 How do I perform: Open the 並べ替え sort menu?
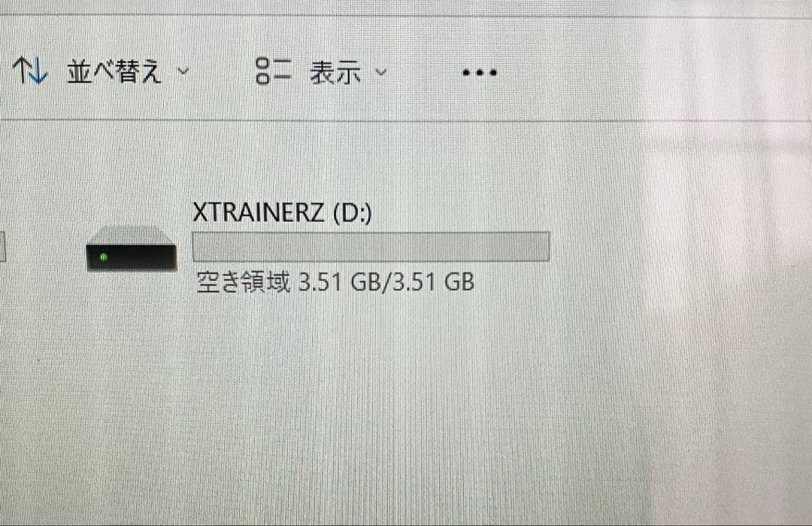click(114, 71)
